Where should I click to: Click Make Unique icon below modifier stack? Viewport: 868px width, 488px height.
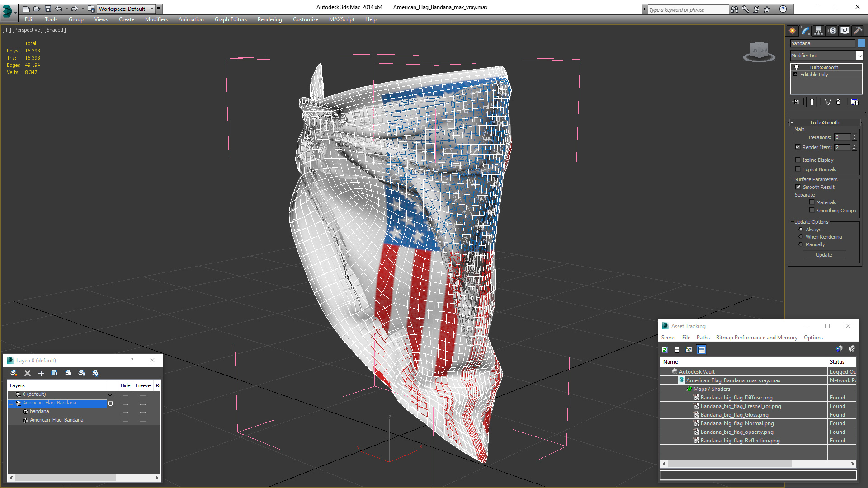[828, 102]
